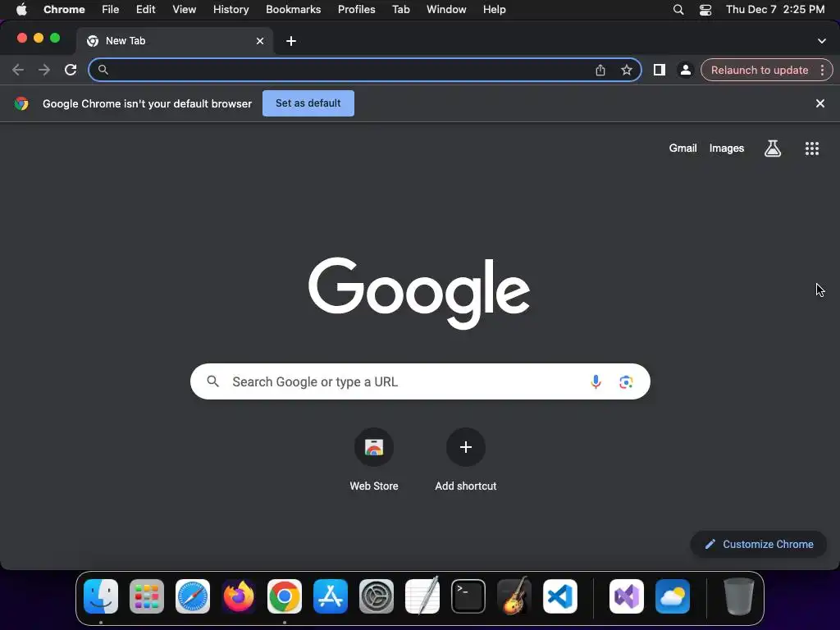The image size is (840, 630).
Task: Open a new tab with plus button
Action: click(291, 41)
